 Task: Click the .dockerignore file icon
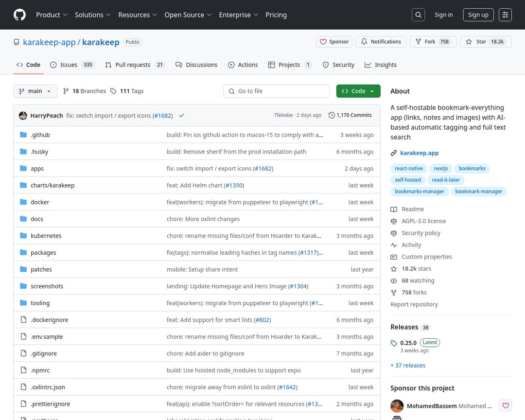pyautogui.click(x=23, y=319)
